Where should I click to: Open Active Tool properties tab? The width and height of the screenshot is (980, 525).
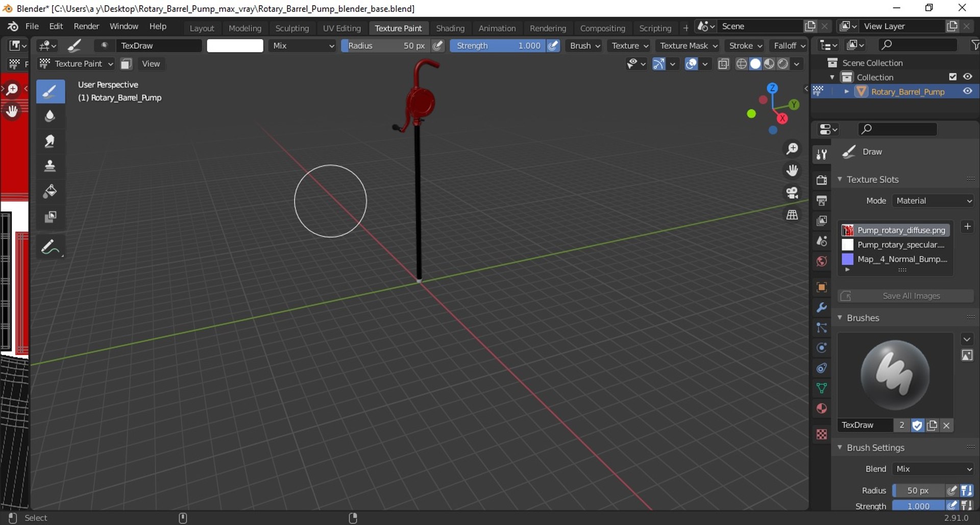821,154
